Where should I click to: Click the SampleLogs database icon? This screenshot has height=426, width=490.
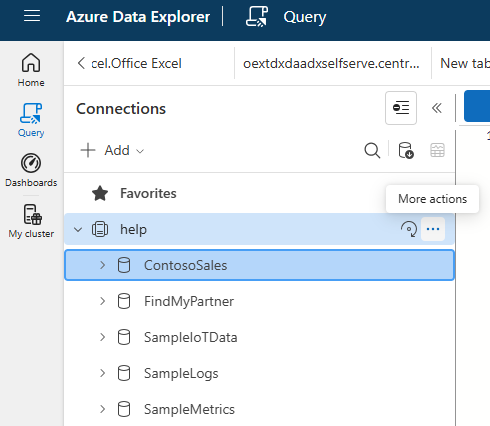(x=124, y=373)
